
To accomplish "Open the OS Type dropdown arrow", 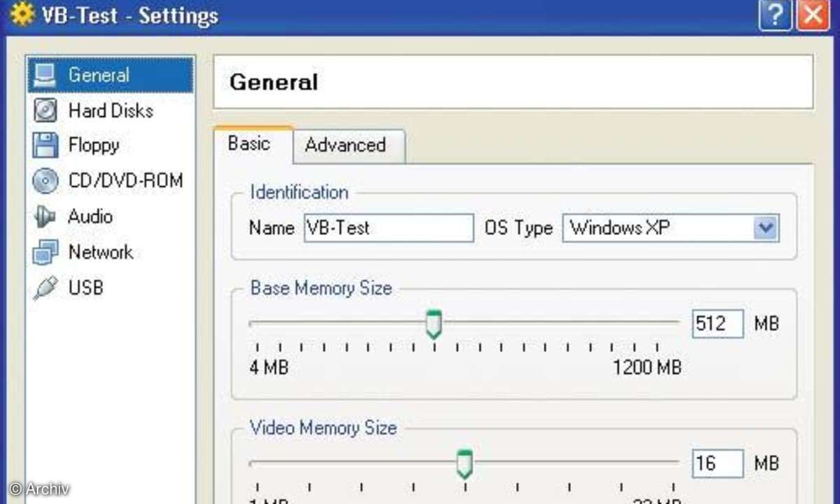I will 766,228.
